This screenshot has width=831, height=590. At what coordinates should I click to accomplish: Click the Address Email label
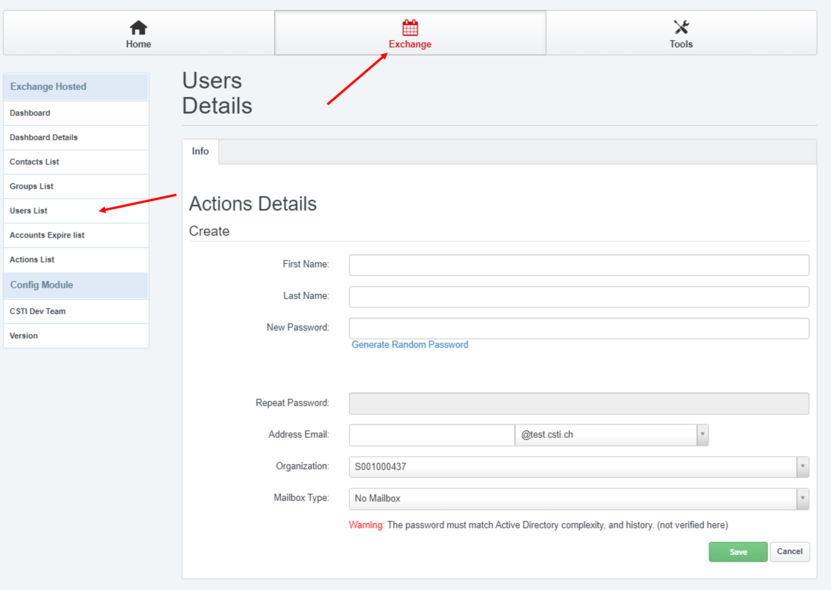(x=299, y=435)
